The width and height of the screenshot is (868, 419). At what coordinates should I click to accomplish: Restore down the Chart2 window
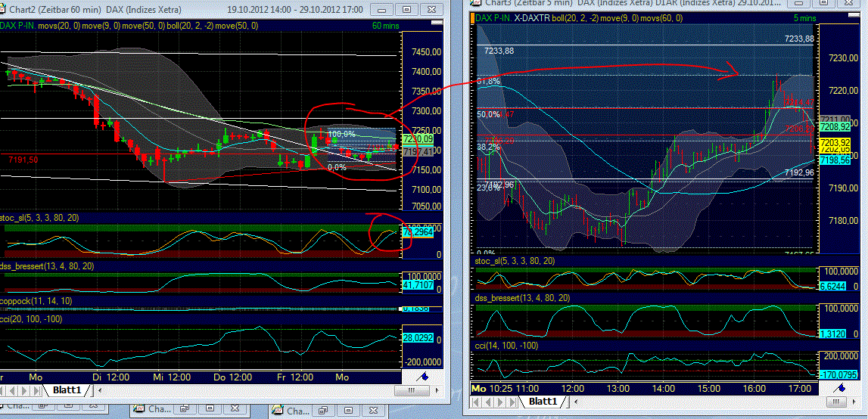[407, 10]
